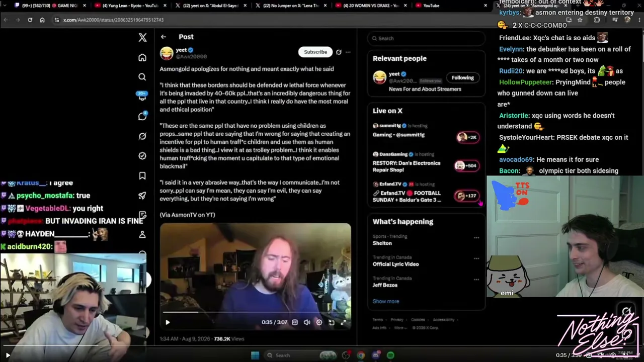Viewport: 644px width, 362px height.
Task: Go to Home in X sidebar
Action: tap(142, 57)
